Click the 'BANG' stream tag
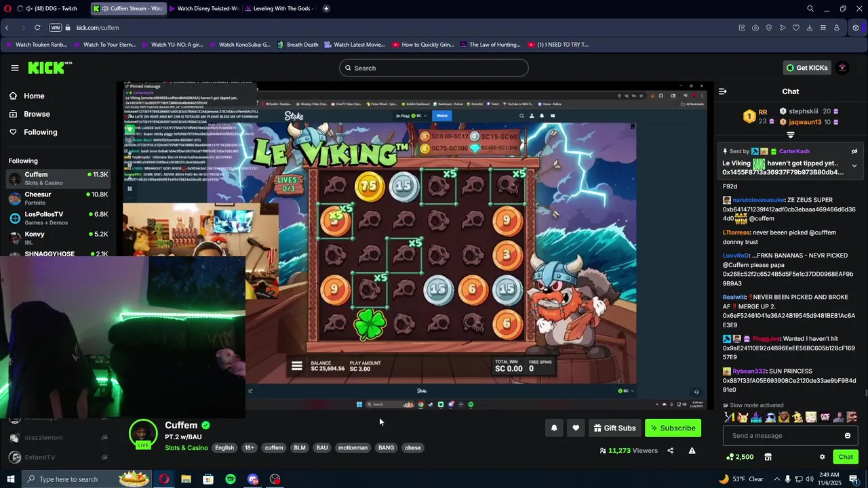The image size is (868, 488). tap(386, 448)
